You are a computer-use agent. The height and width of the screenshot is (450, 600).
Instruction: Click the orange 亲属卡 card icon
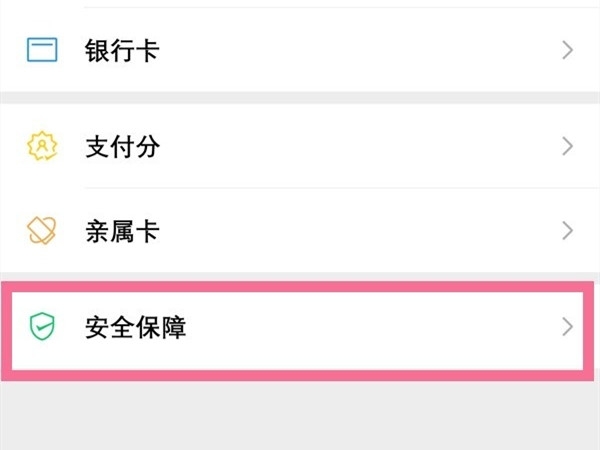click(x=42, y=231)
